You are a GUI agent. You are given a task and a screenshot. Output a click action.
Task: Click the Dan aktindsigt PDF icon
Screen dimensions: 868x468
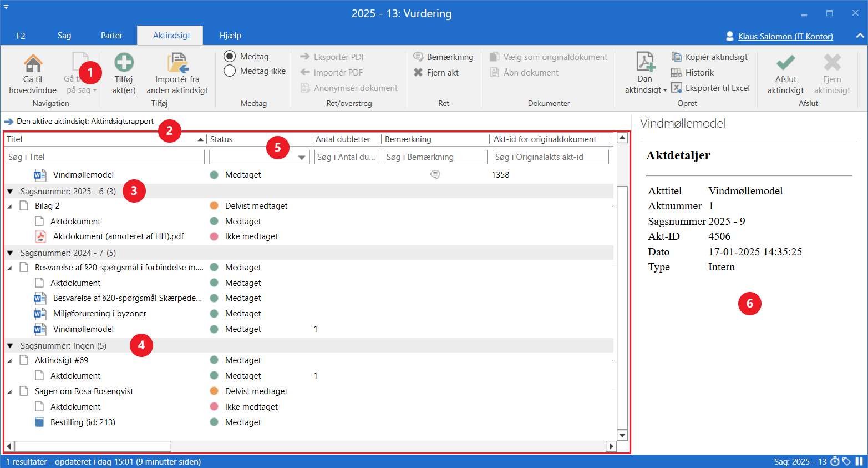(x=645, y=62)
